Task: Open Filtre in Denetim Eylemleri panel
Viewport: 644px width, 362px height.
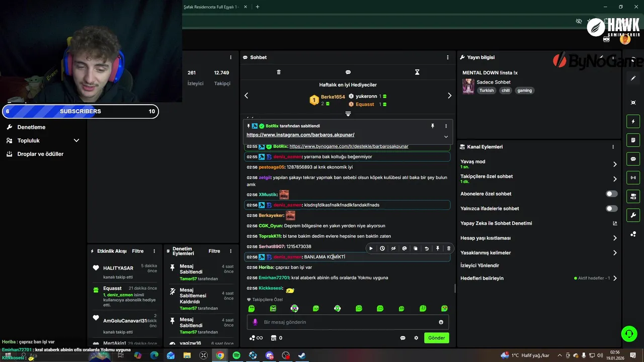Action: coord(214,251)
